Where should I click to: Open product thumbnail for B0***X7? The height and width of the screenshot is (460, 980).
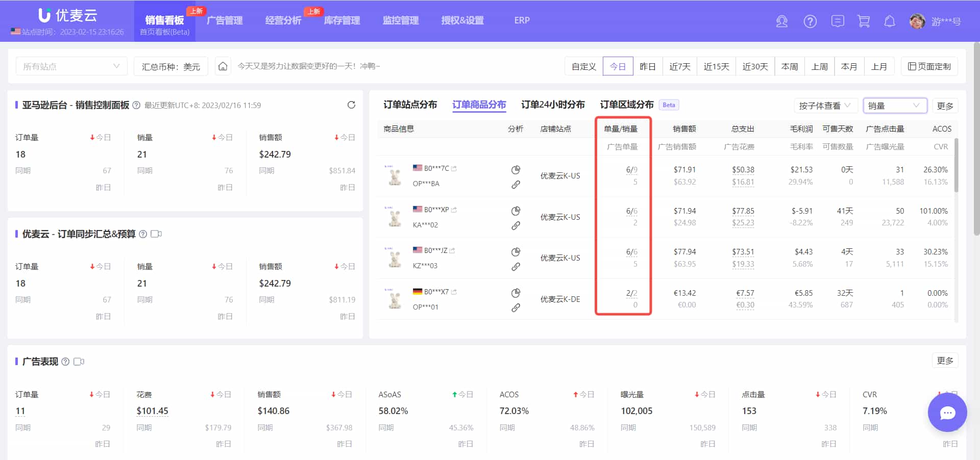point(394,299)
